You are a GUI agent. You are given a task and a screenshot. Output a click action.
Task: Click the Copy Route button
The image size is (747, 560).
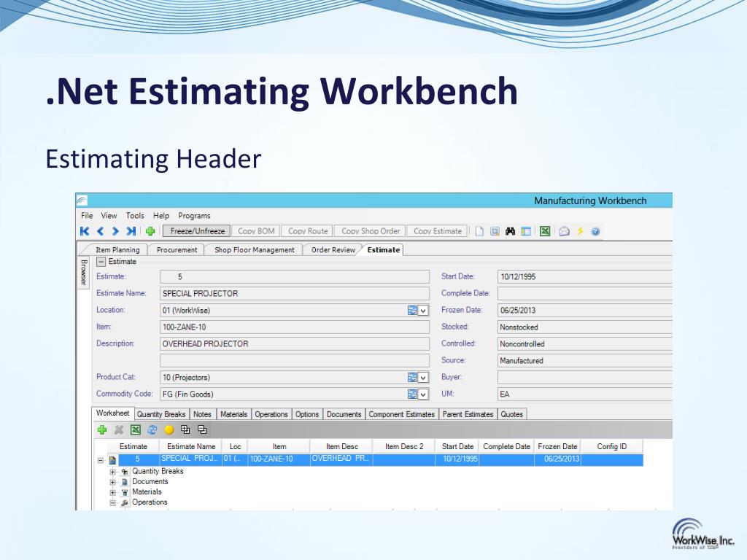pyautogui.click(x=308, y=231)
